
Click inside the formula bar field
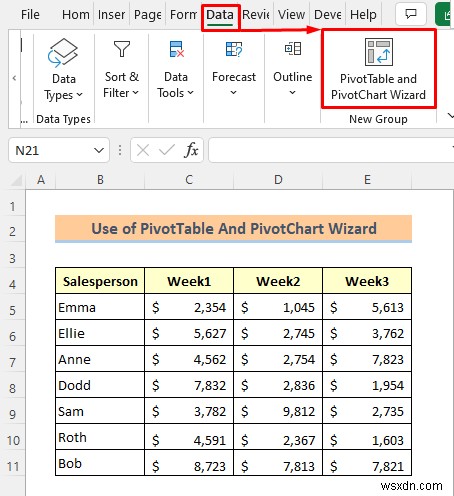(331, 150)
